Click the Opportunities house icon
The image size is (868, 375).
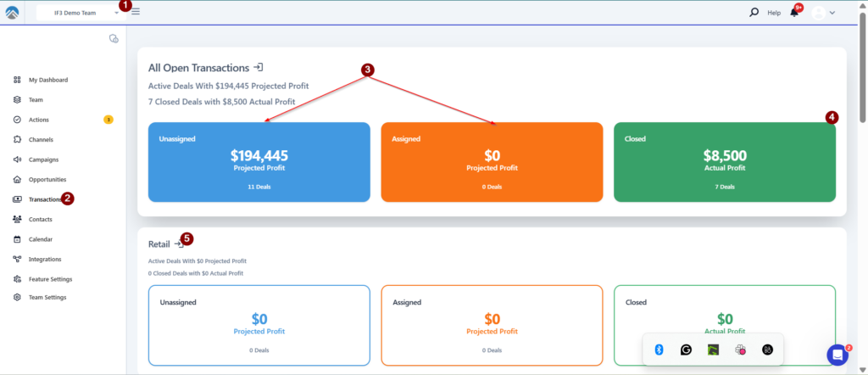(x=17, y=180)
